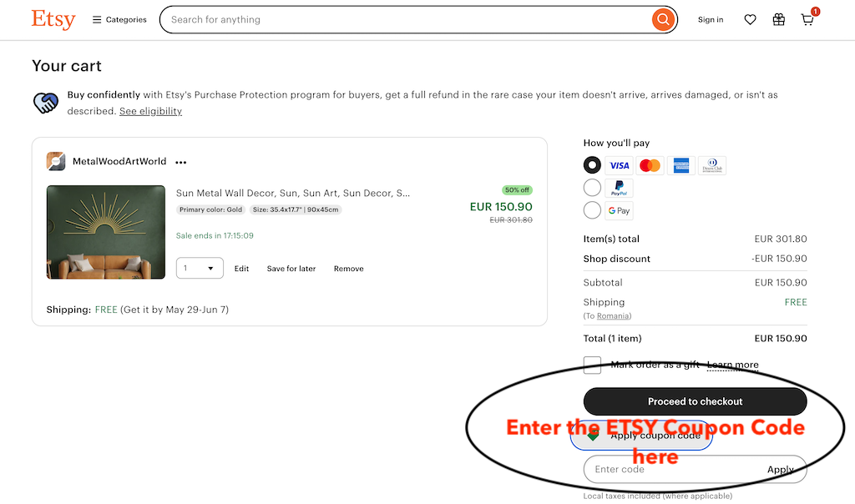855x504 pixels.
Task: Click the Shop discount row label
Action: [x=617, y=259]
